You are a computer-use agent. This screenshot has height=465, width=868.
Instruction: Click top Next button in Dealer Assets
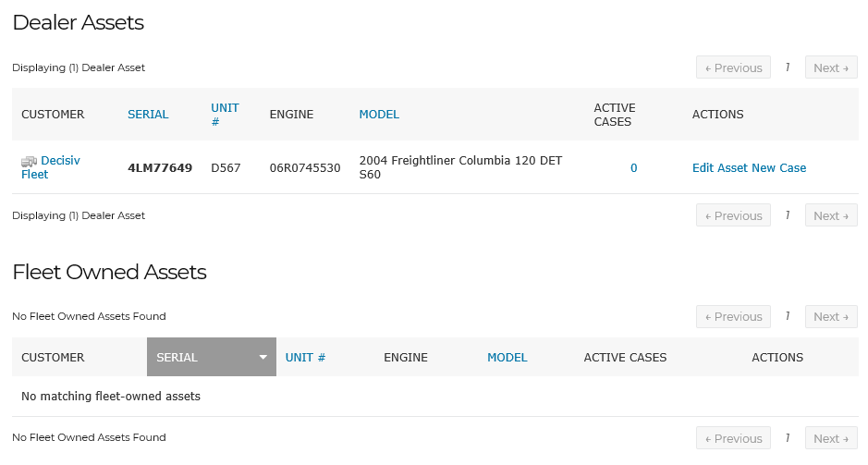(831, 67)
